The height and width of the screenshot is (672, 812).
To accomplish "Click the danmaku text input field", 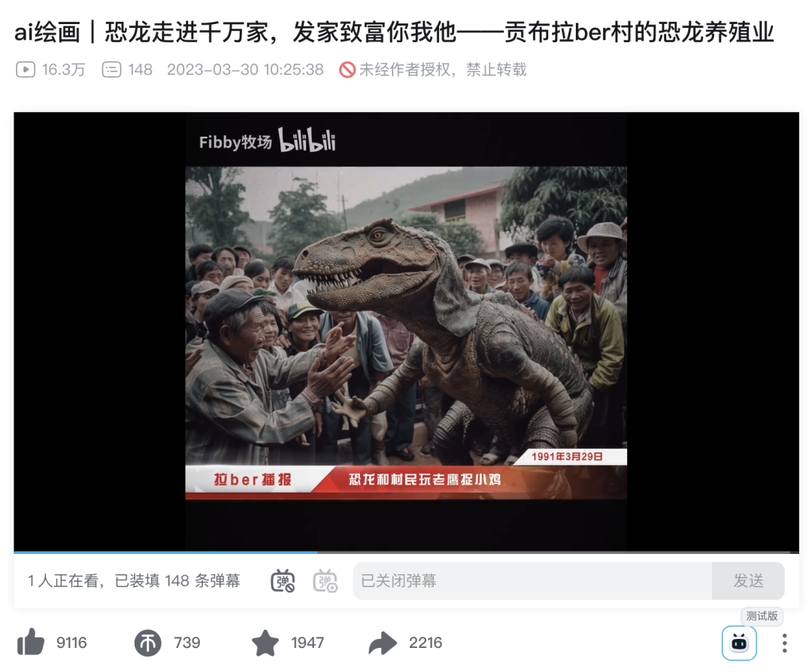I will [532, 581].
